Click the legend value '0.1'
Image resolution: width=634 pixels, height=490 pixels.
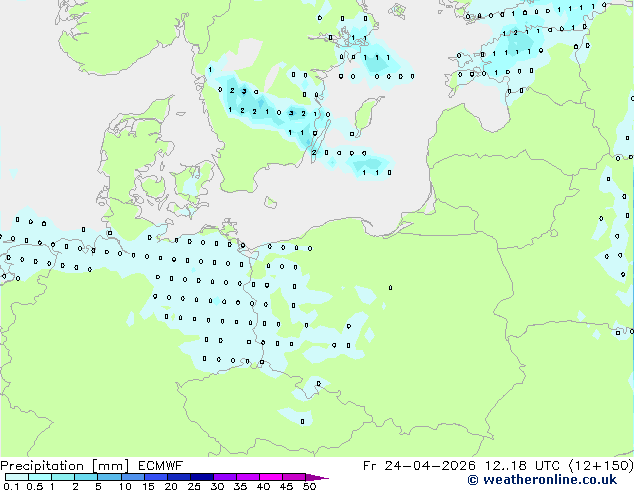[11, 486]
